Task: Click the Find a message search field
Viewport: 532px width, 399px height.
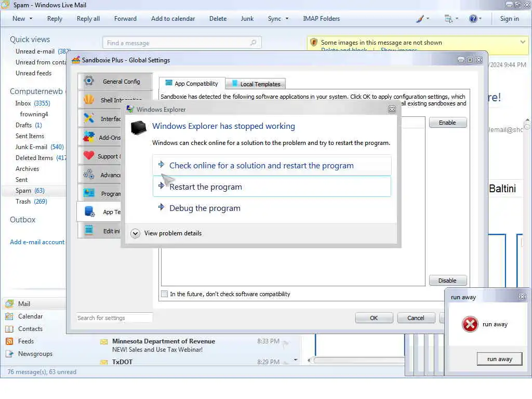Action: click(182, 43)
